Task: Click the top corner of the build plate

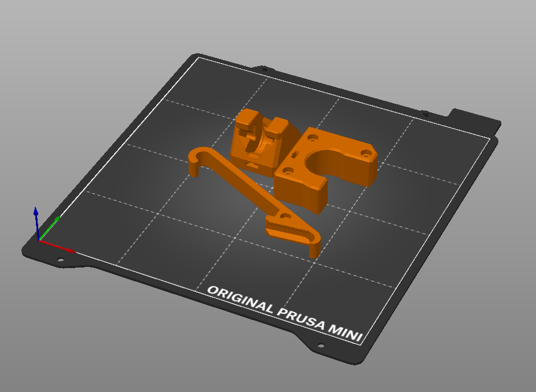Action: (x=199, y=55)
